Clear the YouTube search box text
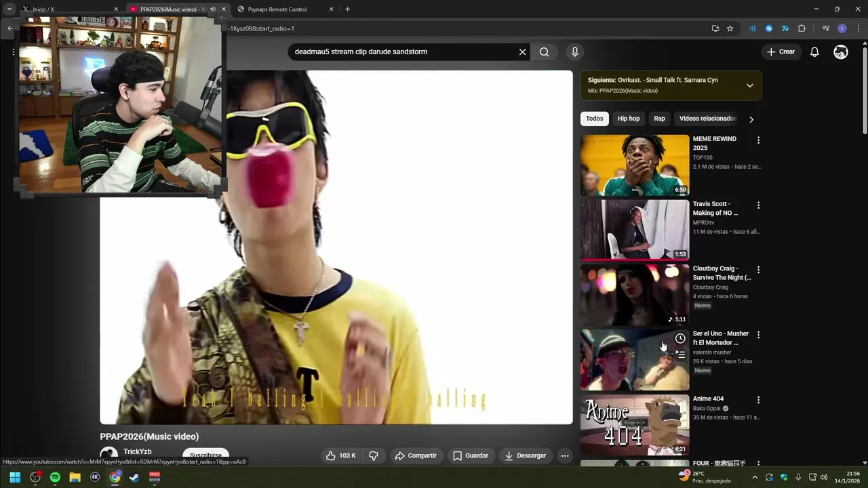This screenshot has width=868, height=488. pos(522,52)
